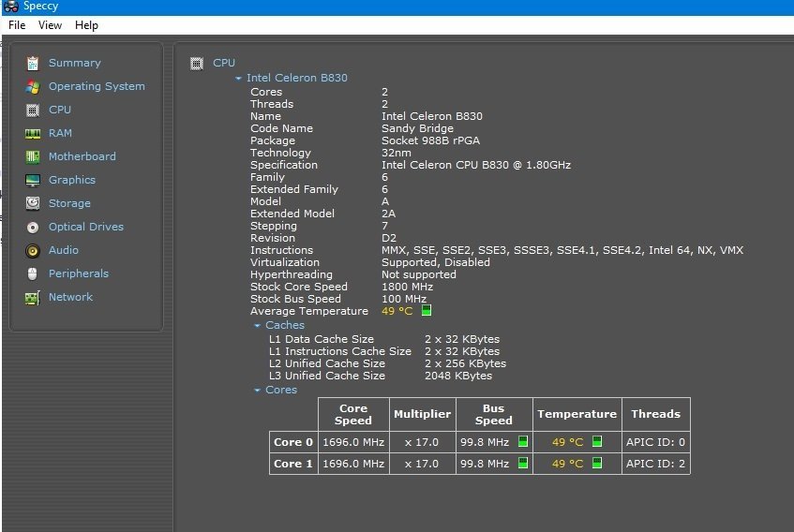Click the 'Temperature' column header
The width and height of the screenshot is (794, 532).
[577, 414]
